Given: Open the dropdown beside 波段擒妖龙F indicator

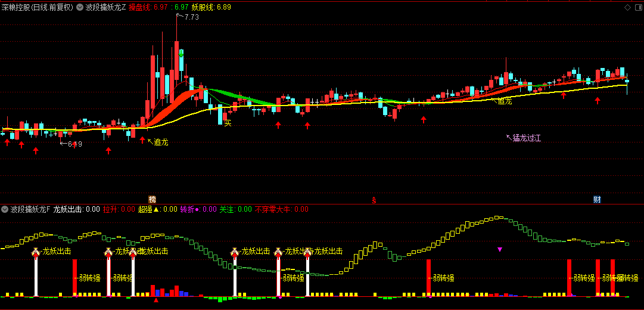Looking at the screenshot, I should point(5,209).
